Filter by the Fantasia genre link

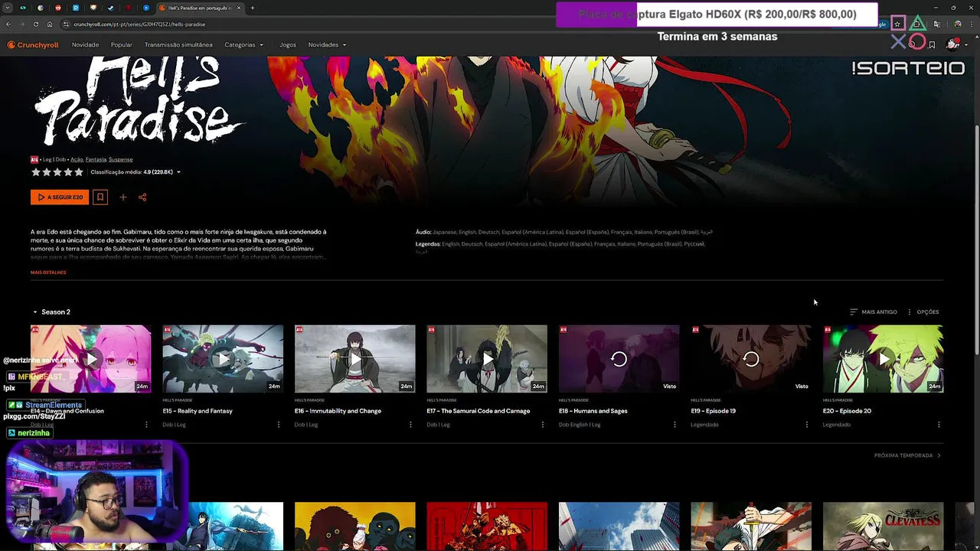pyautogui.click(x=96, y=159)
